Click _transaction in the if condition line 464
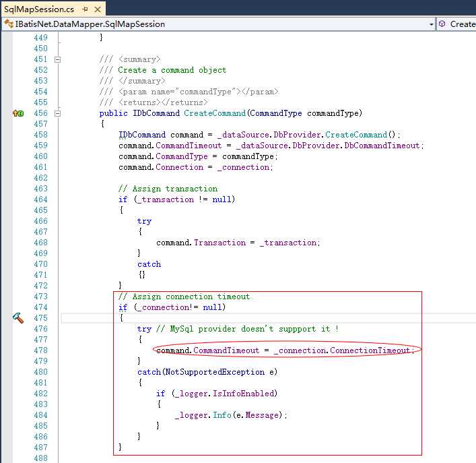Viewport: 476px width, 463px height. 166,199
